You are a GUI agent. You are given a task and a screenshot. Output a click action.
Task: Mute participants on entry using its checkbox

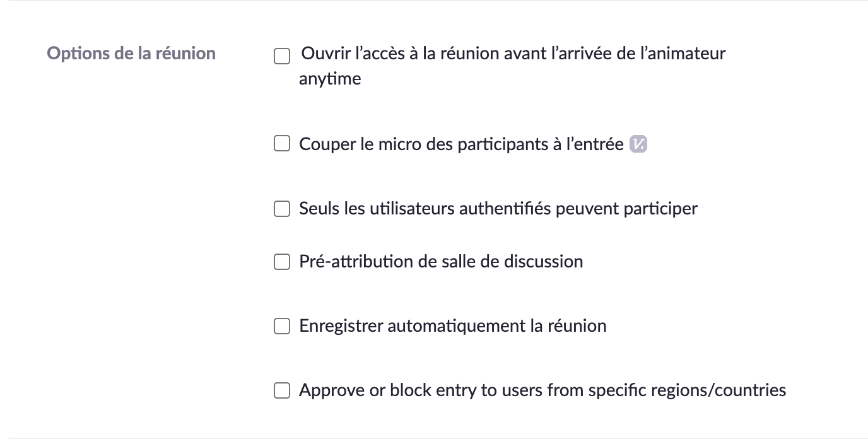tap(281, 144)
